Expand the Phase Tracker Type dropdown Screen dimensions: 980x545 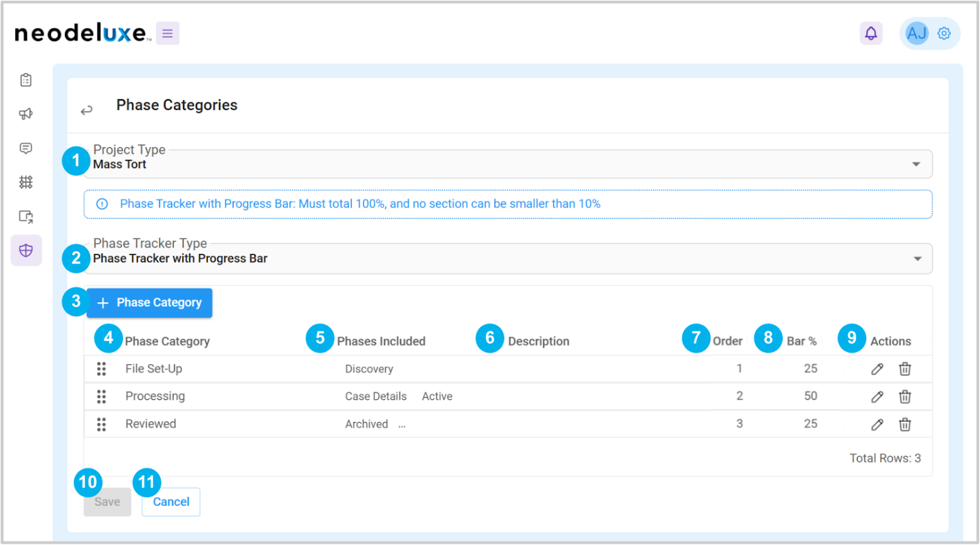coord(917,259)
